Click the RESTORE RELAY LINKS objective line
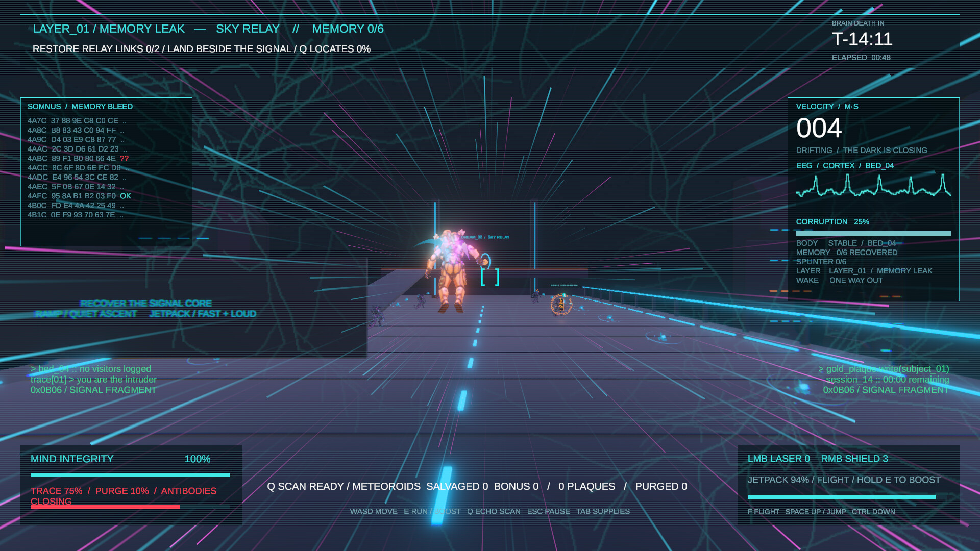This screenshot has height=551, width=980. coord(202,49)
